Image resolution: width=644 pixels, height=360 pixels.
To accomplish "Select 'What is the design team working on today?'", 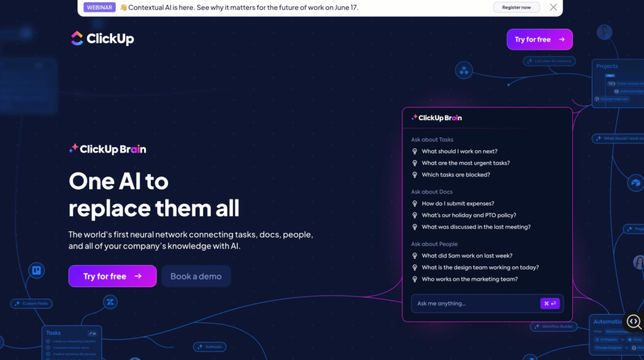I will [x=480, y=267].
